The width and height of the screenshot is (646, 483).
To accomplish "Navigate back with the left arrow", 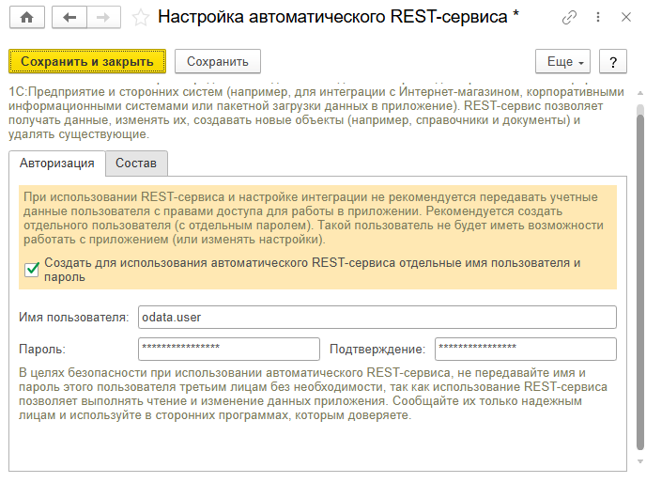I will (69, 17).
